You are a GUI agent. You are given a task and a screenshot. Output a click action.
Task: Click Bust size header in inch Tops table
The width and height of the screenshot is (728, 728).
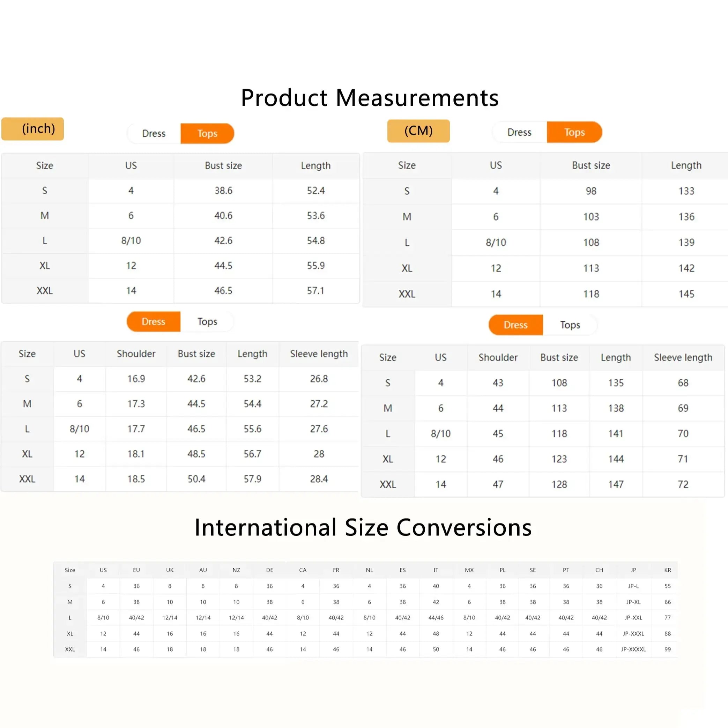(223, 165)
